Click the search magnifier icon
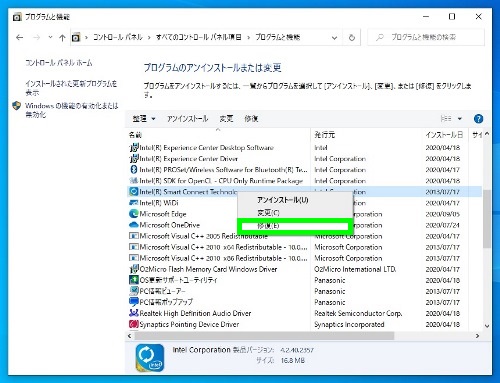The width and height of the screenshot is (500, 383). pos(380,37)
